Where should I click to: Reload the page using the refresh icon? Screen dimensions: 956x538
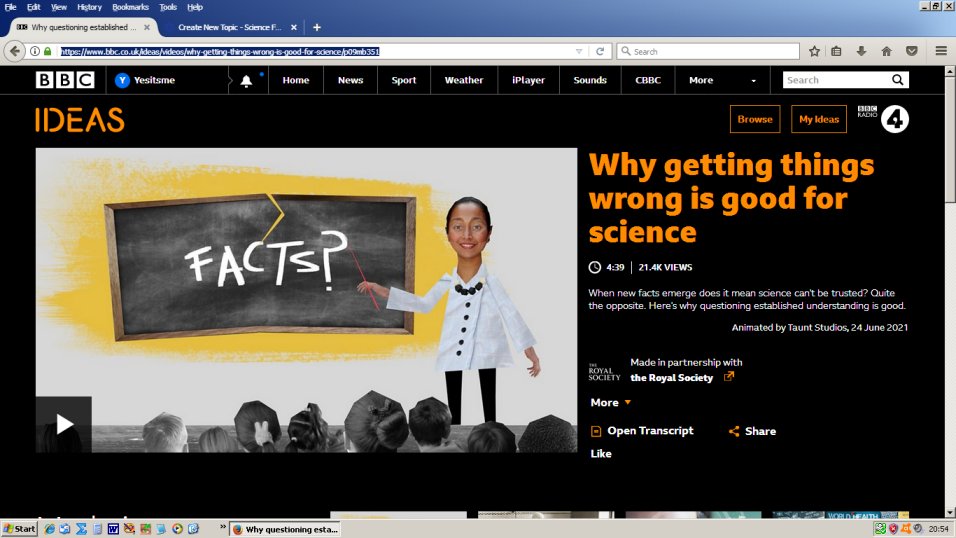(x=600, y=51)
